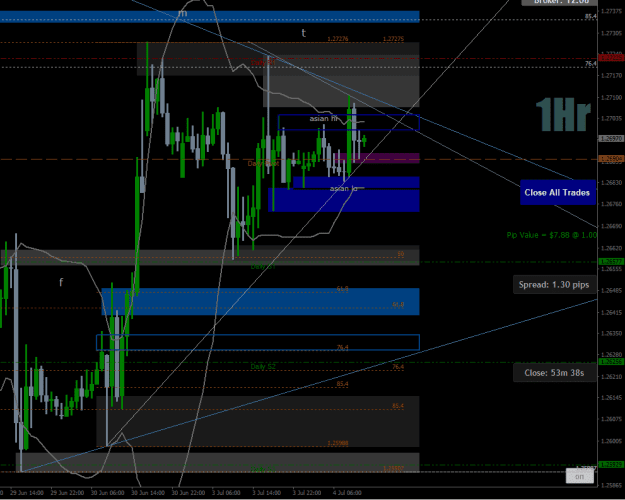Click the 3 Jul 22:00 time axis label

307,493
